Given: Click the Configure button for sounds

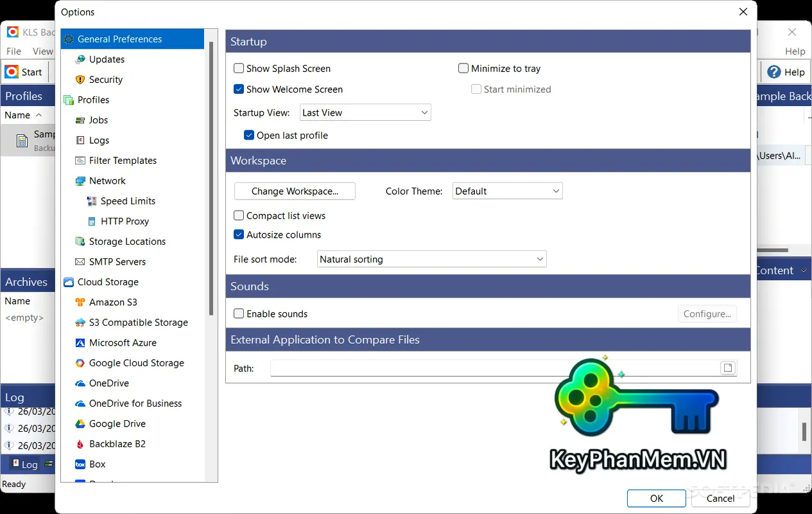Looking at the screenshot, I should (x=707, y=314).
